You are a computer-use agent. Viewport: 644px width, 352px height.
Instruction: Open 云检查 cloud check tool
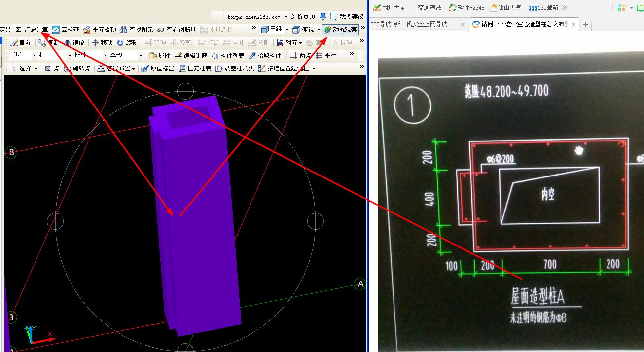click(x=66, y=30)
